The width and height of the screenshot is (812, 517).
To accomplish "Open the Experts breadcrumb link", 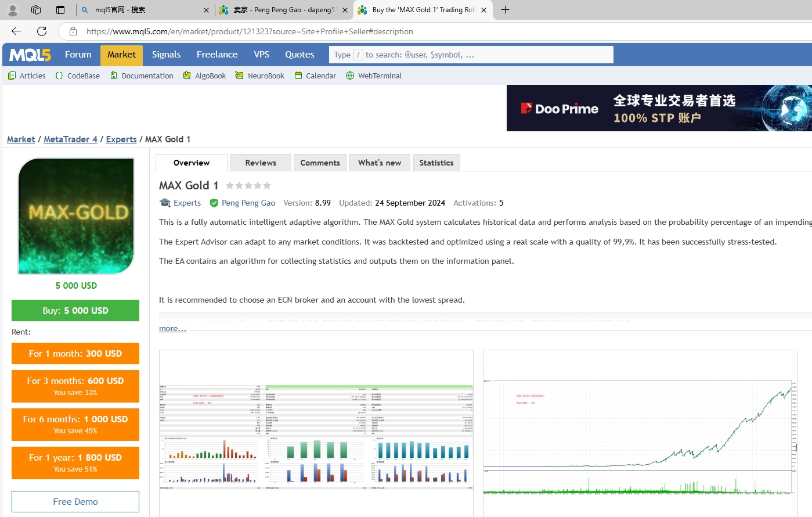I will (x=121, y=139).
